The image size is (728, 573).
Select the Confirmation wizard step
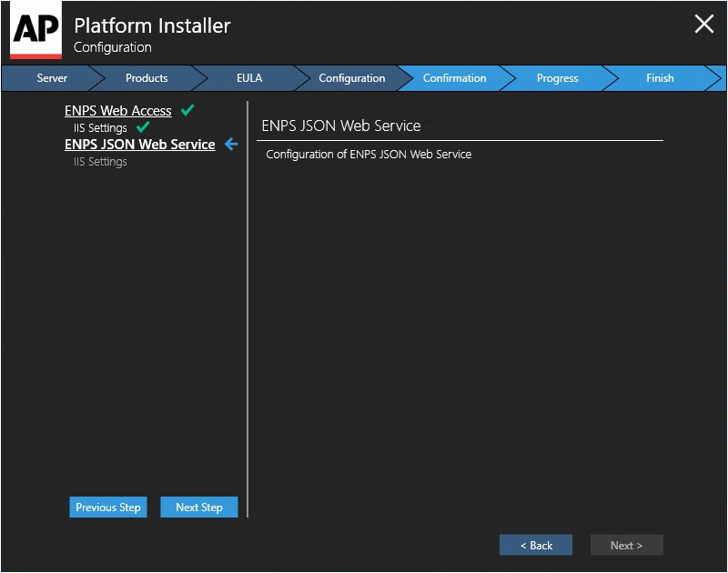[x=454, y=78]
